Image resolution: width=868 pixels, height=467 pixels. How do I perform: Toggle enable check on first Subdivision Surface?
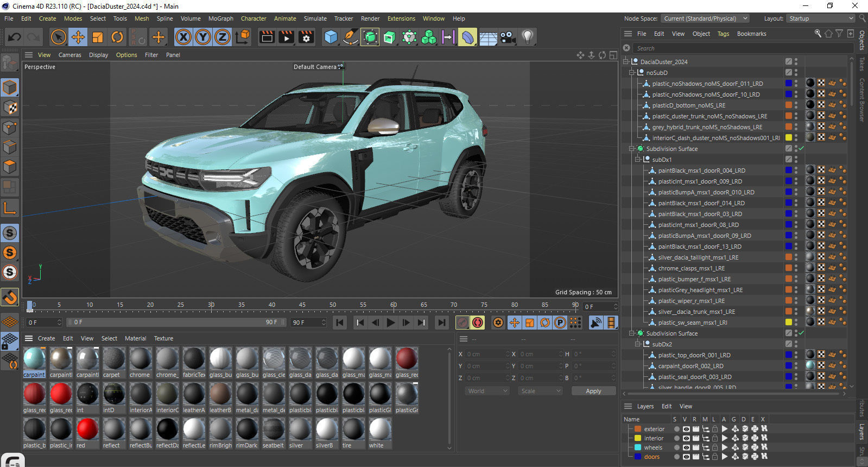point(801,149)
